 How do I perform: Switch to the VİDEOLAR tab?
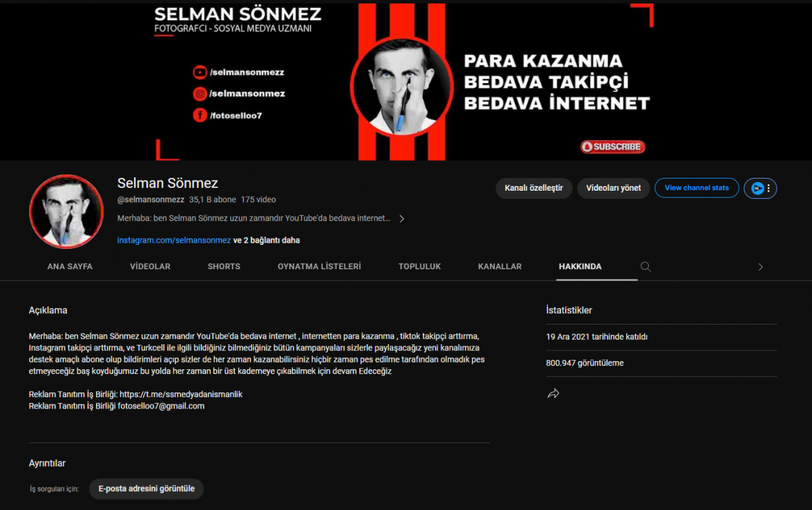[x=150, y=266]
